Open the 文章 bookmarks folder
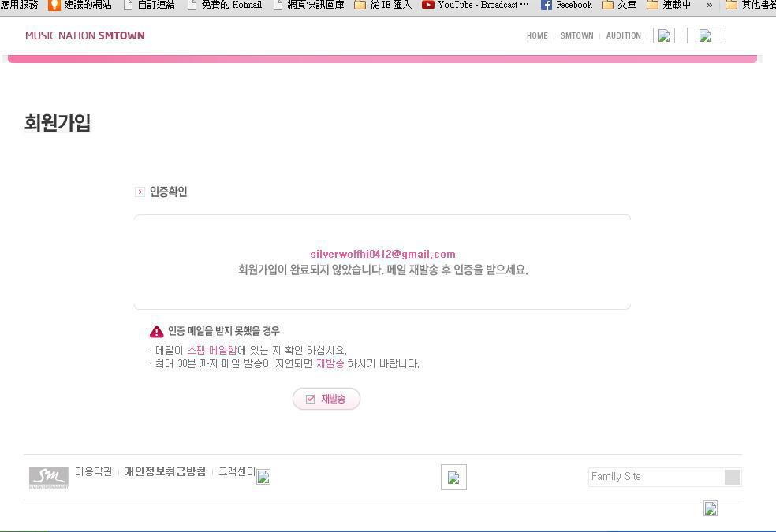Image resolution: width=776 pixels, height=532 pixels. pyautogui.click(x=619, y=5)
